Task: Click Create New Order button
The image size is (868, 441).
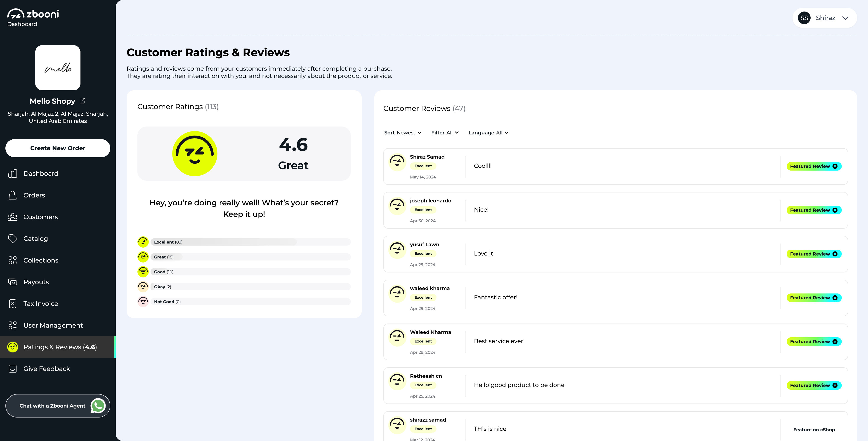Action: (x=58, y=148)
